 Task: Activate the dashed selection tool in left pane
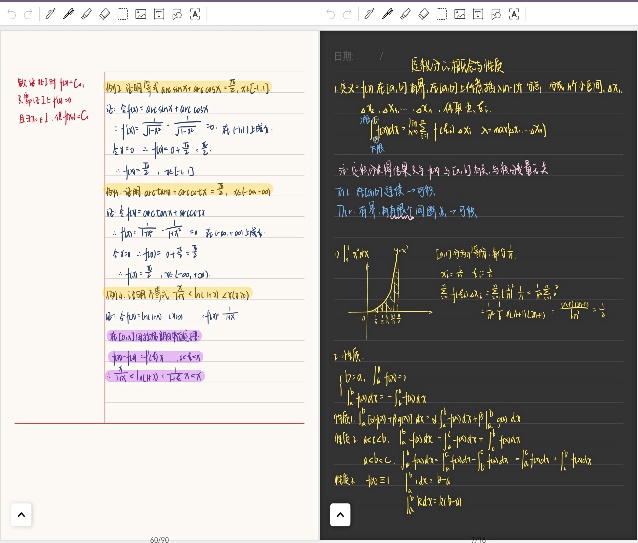click(122, 14)
